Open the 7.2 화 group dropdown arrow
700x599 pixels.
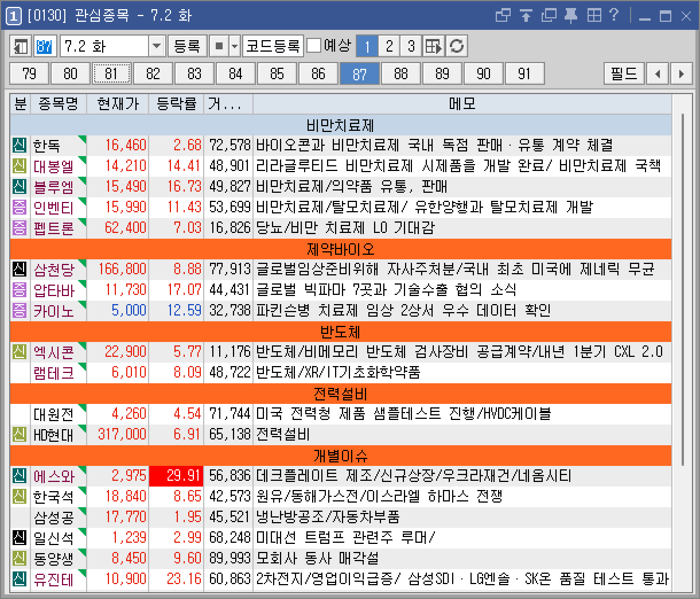(x=157, y=46)
